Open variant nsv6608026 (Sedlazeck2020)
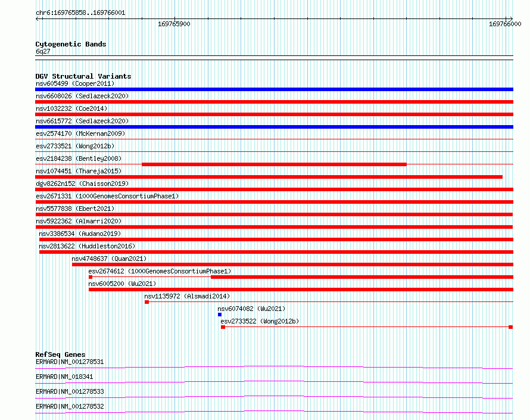This screenshot has height=420, width=530. coord(82,96)
